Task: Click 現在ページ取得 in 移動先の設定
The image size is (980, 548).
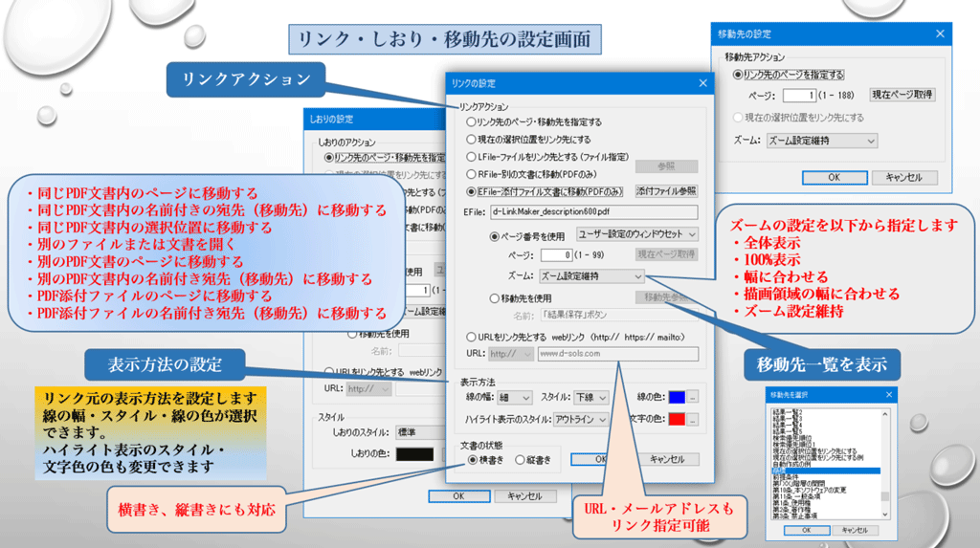Action: pos(902,95)
